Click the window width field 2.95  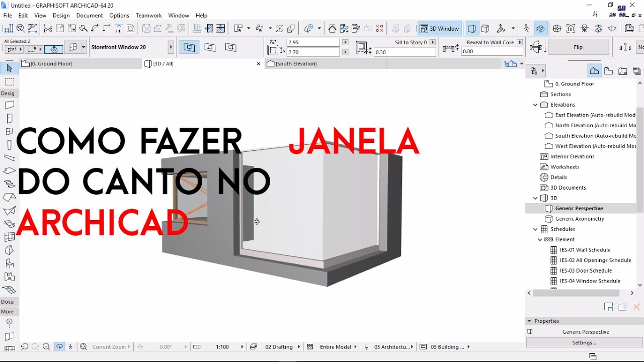[x=313, y=43]
